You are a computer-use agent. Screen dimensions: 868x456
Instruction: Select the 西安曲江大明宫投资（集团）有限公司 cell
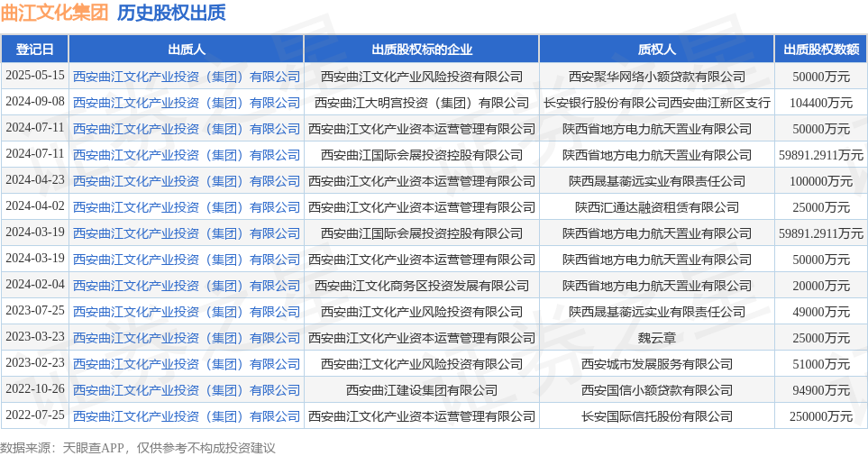pyautogui.click(x=422, y=103)
